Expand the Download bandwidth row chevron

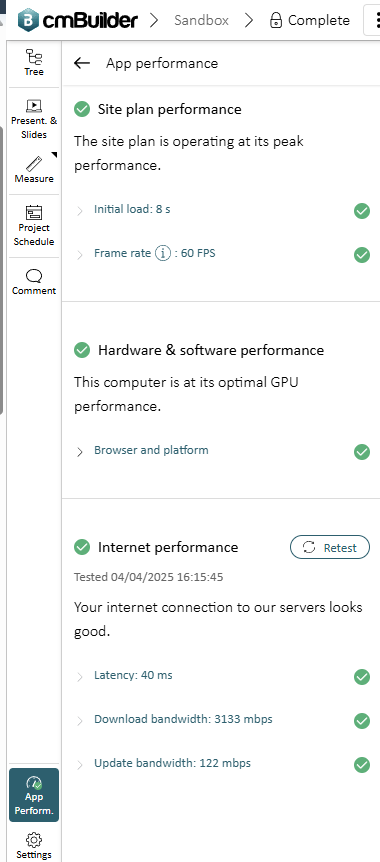point(80,720)
